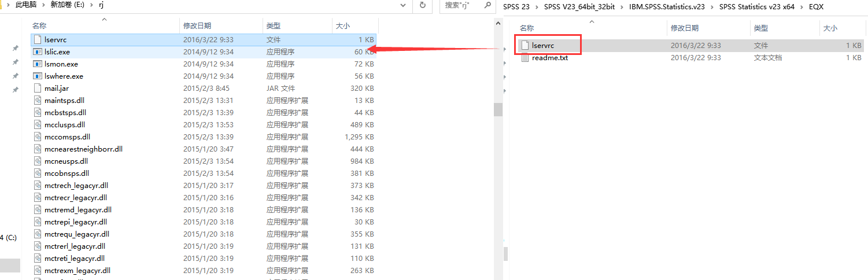Click the 1,295 KB size cell
Image resolution: width=868 pixels, height=280 pixels.
[359, 137]
